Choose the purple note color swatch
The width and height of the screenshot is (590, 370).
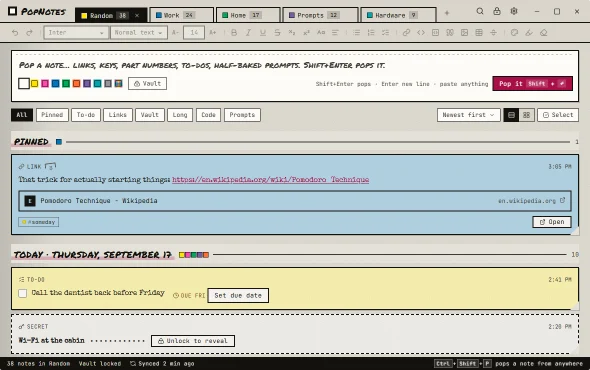[x=87, y=84]
